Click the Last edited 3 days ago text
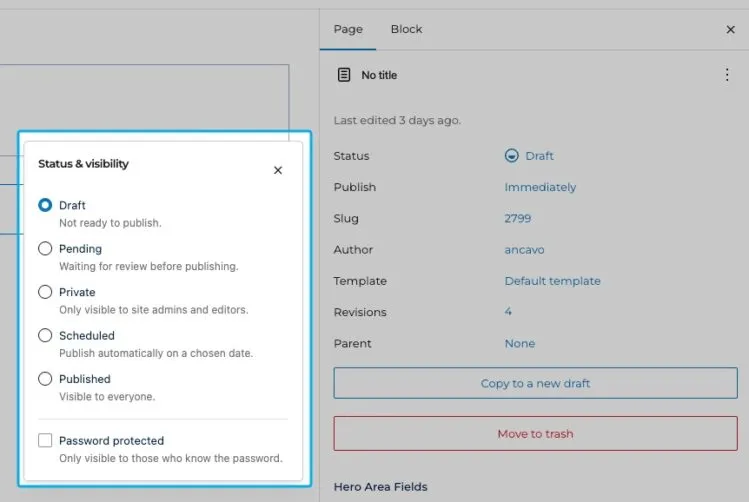749x502 pixels. [x=397, y=120]
